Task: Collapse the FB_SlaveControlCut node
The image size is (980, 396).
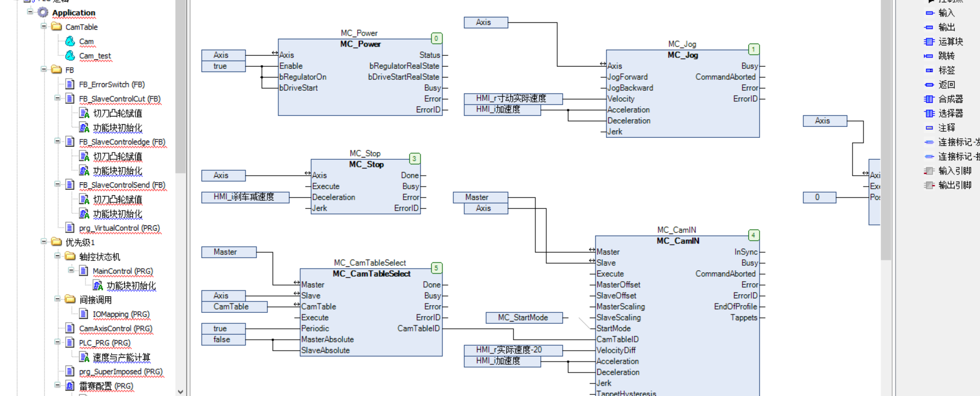Action: [x=57, y=98]
